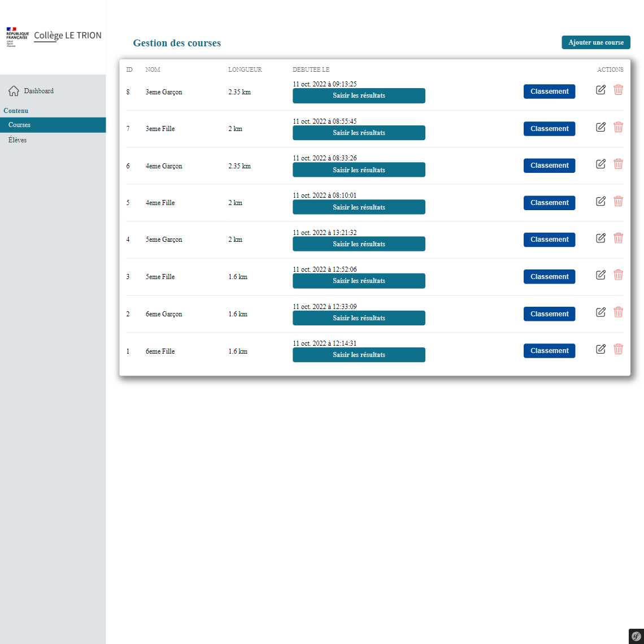View Classement of 4eme Garçon
The height and width of the screenshot is (644, 644).
549,166
